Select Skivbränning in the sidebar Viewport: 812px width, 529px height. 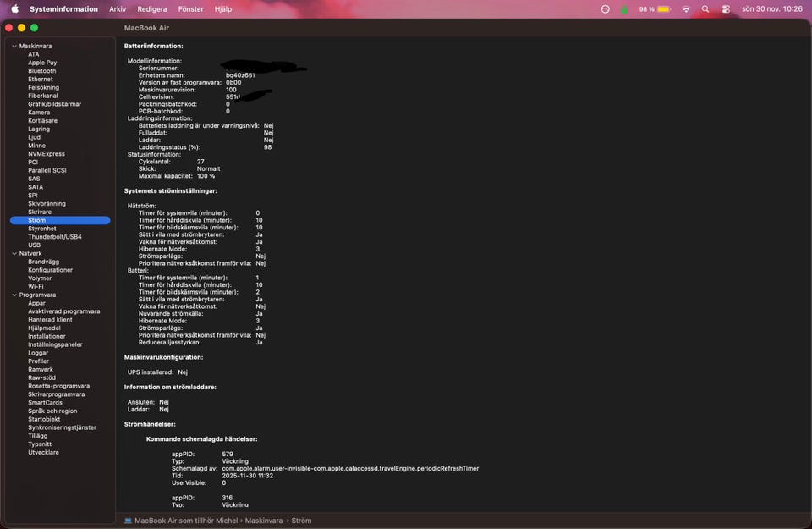(x=47, y=204)
